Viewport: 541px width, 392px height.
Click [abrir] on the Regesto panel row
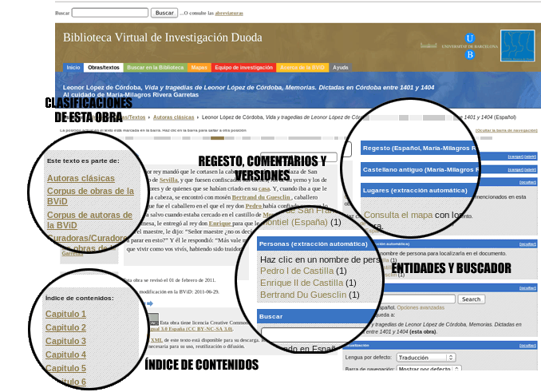(530, 156)
